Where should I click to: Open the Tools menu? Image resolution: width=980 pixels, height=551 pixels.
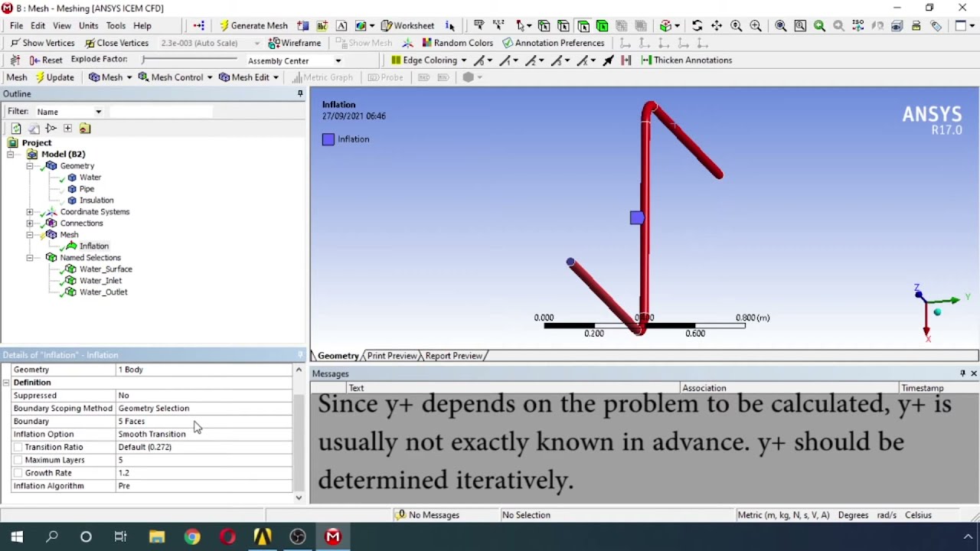pos(116,25)
